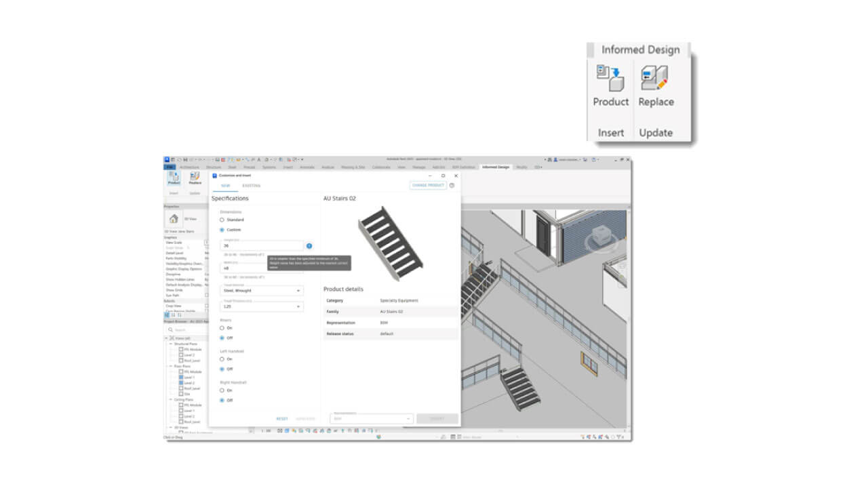868x488 pixels.
Task: Click the Specialty Equipment category value
Action: pyautogui.click(x=399, y=300)
